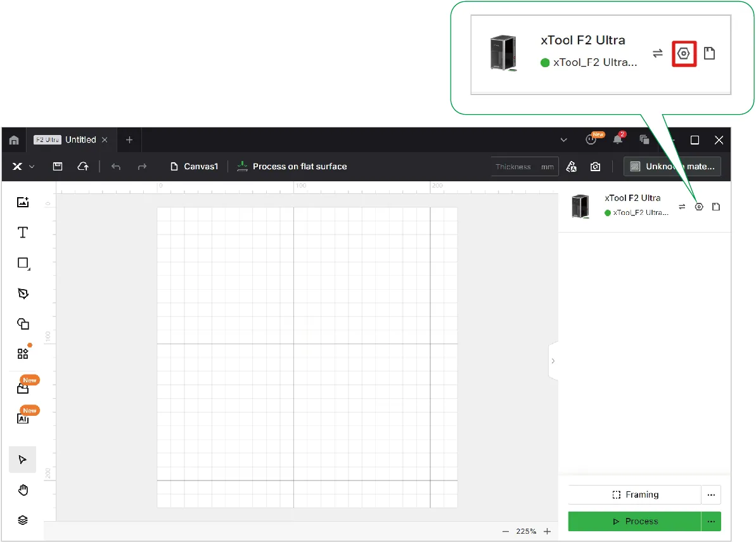Image resolution: width=756 pixels, height=542 pixels.
Task: Open the Layers panel icon
Action: coord(23,520)
